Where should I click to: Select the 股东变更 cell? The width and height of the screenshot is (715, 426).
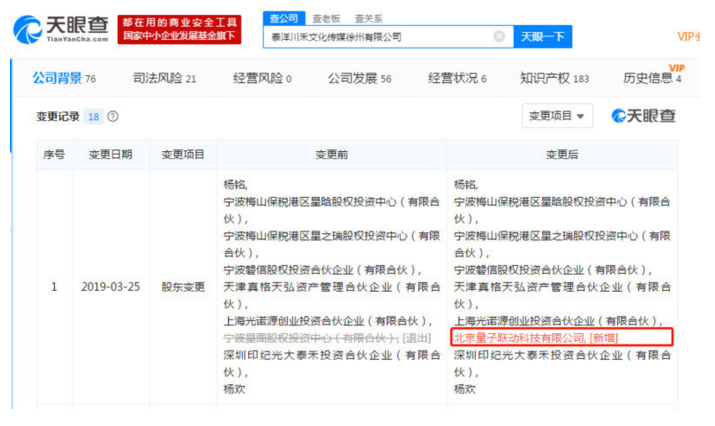[x=183, y=287]
